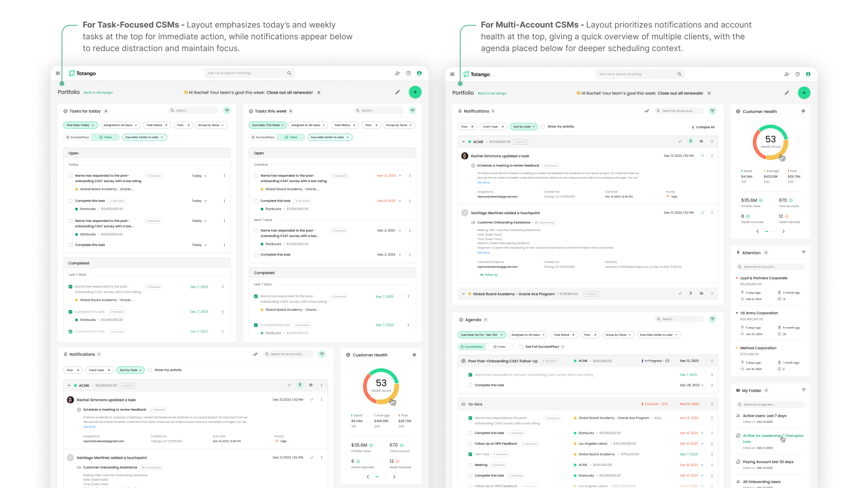Viewport: 868px width, 488px height.
Task: Open Sort by: Date dropdown in right window
Action: 524,127
